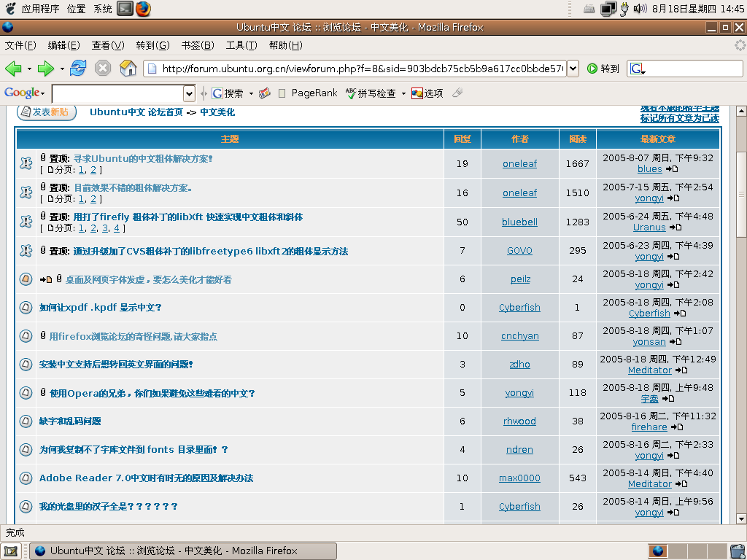Click the 发表新贴 new post button
This screenshot has height=560, width=747.
47,112
